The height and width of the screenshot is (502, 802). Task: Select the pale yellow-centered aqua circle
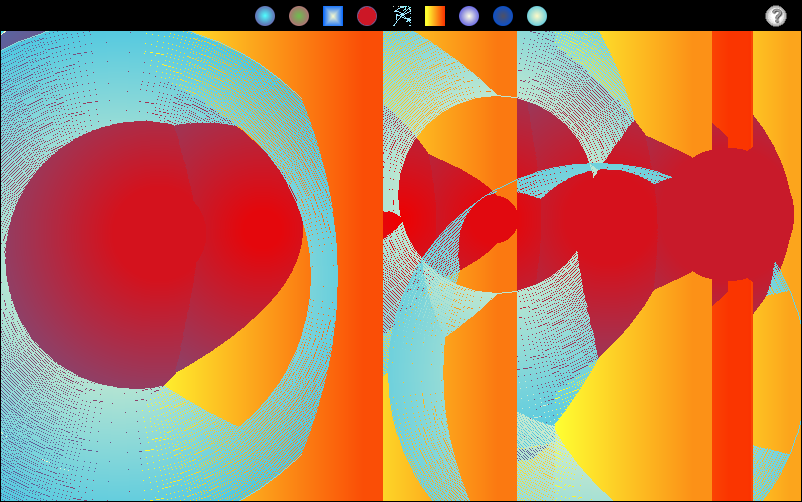tap(537, 16)
